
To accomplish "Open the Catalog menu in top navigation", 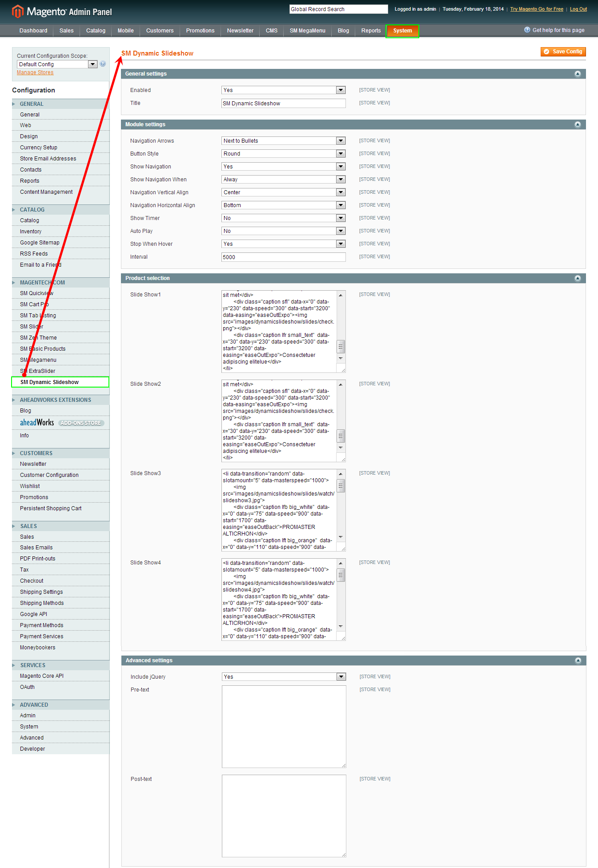I will [96, 31].
